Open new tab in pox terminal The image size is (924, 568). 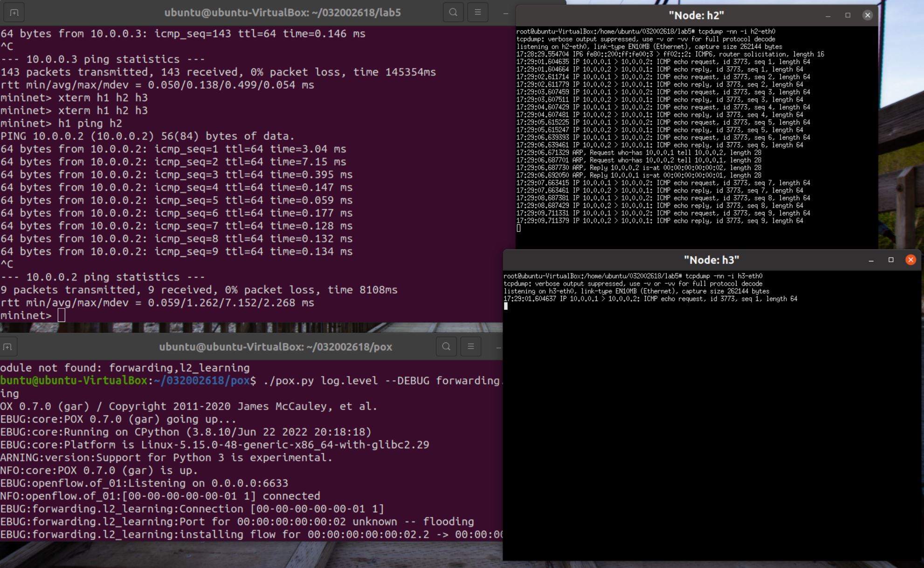tap(7, 347)
